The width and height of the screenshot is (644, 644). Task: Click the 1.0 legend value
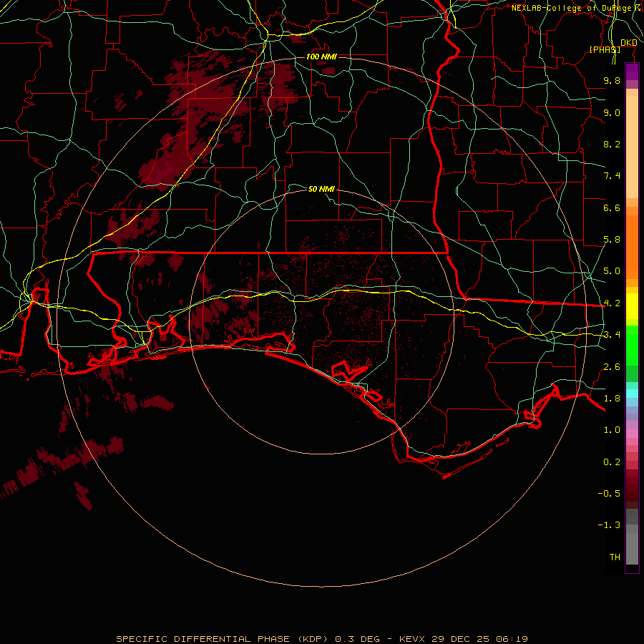coord(612,430)
